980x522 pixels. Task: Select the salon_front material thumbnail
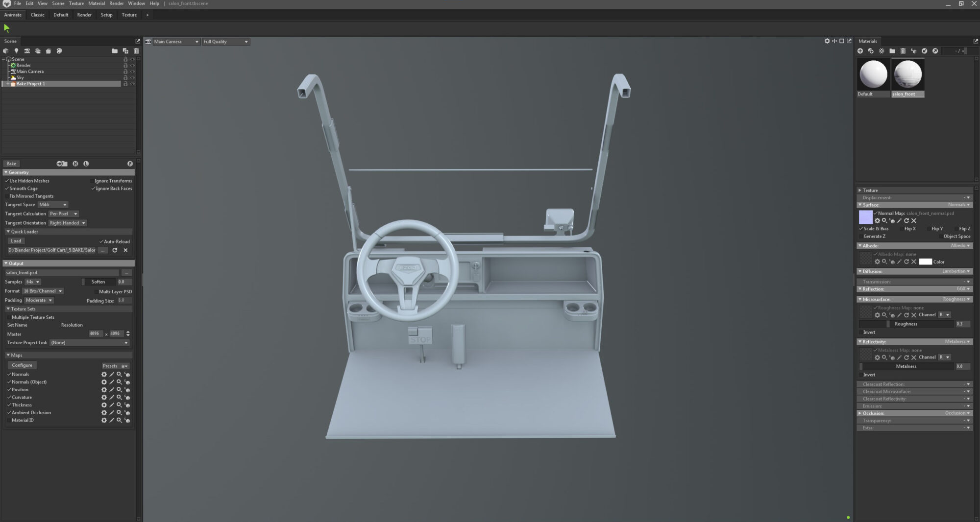(908, 77)
